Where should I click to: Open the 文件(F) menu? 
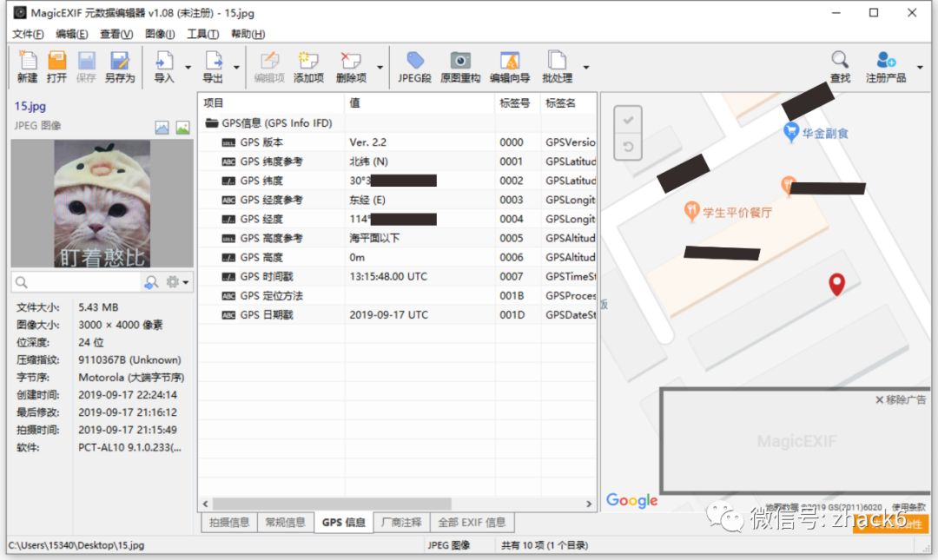point(28,34)
